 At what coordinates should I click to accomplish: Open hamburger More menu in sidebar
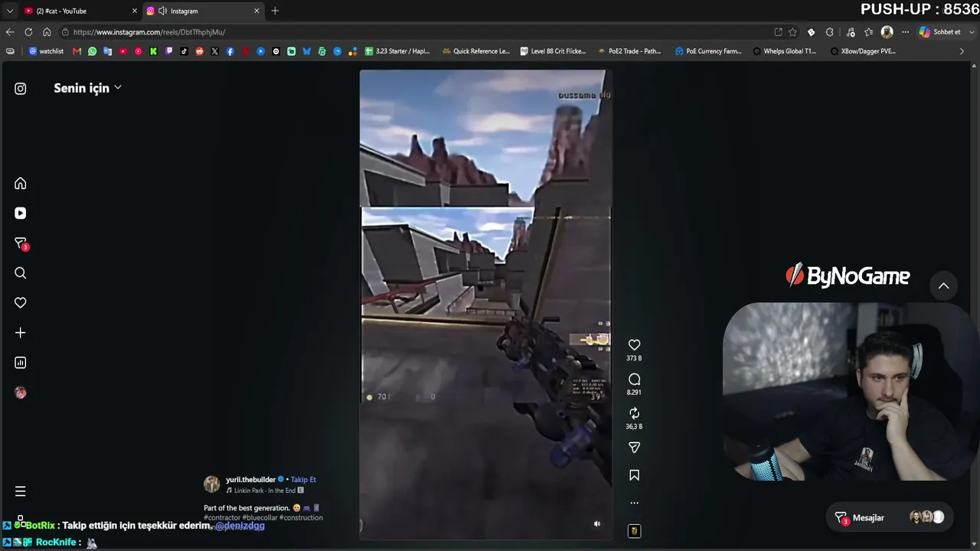click(x=21, y=491)
